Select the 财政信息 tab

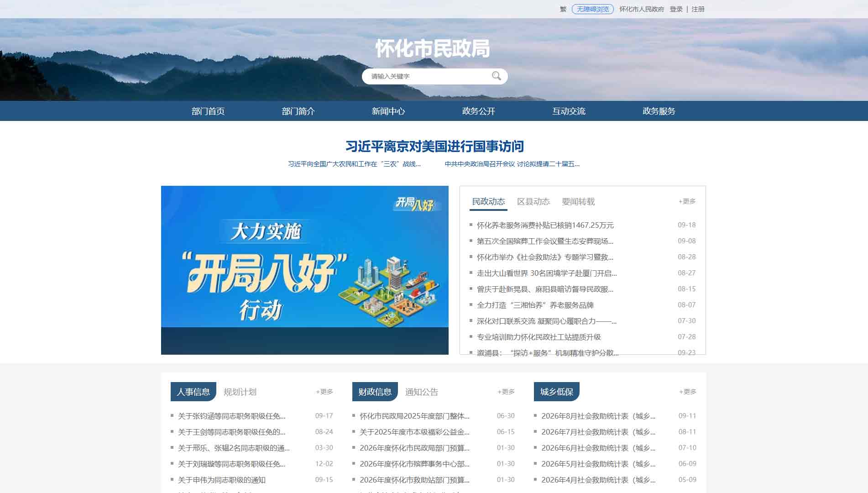click(x=375, y=392)
